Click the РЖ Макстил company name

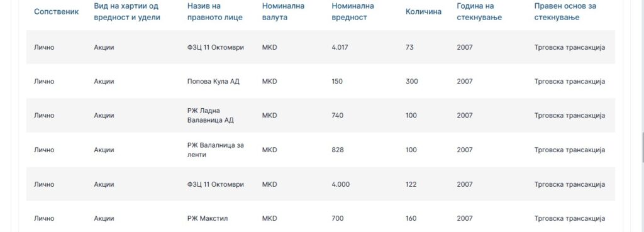[x=208, y=218]
